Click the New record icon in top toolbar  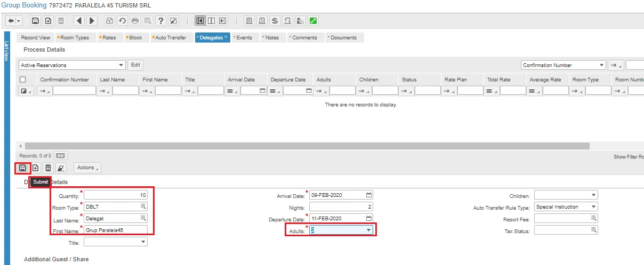click(48, 21)
